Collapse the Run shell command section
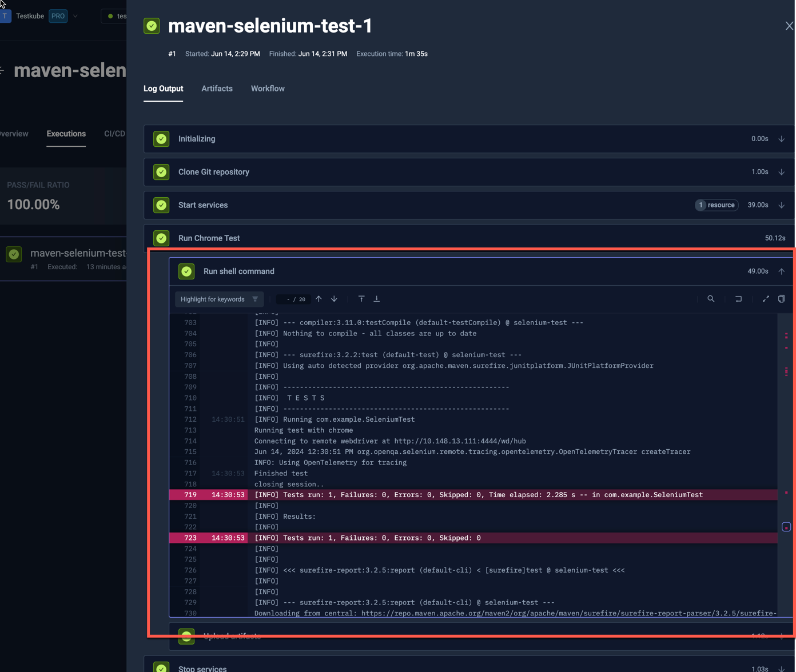796x672 pixels. (x=782, y=271)
